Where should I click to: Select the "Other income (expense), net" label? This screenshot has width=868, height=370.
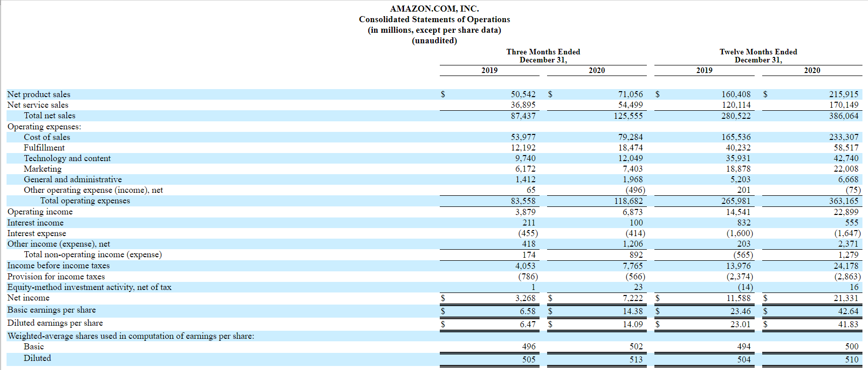click(58, 244)
